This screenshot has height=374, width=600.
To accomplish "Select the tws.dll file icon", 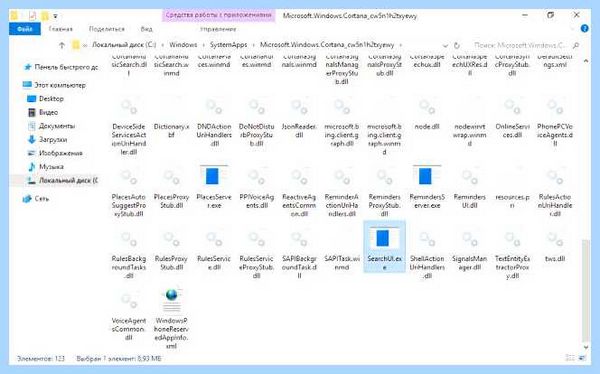I will [555, 238].
